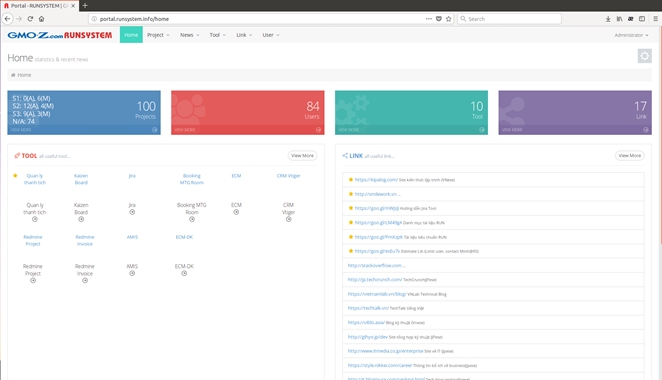The width and height of the screenshot is (662, 380).
Task: Select the Home navigation tab
Action: pyautogui.click(x=131, y=35)
